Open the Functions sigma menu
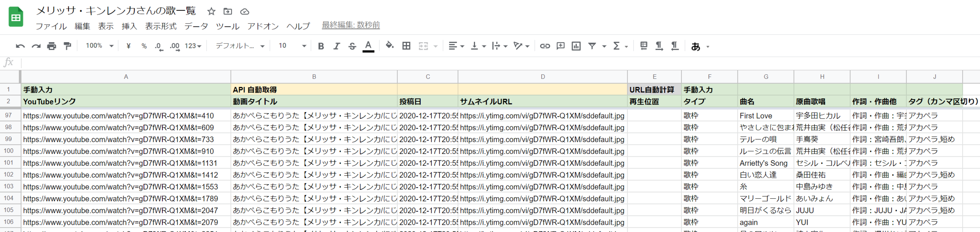980x232 pixels. [616, 46]
